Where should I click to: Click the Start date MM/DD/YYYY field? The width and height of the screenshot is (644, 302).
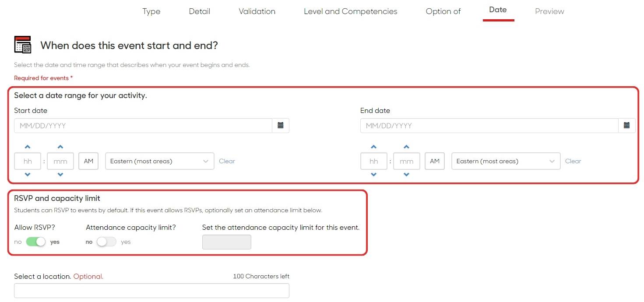point(143,126)
